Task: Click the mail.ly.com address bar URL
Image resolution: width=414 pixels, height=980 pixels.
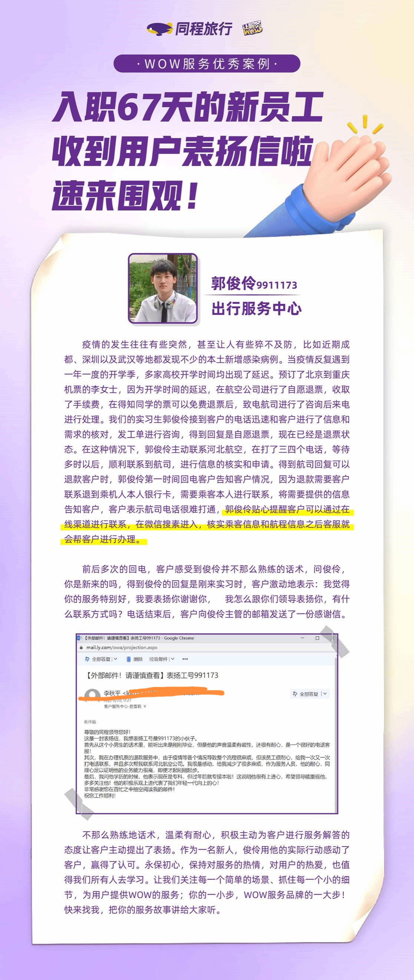Action: (x=122, y=648)
